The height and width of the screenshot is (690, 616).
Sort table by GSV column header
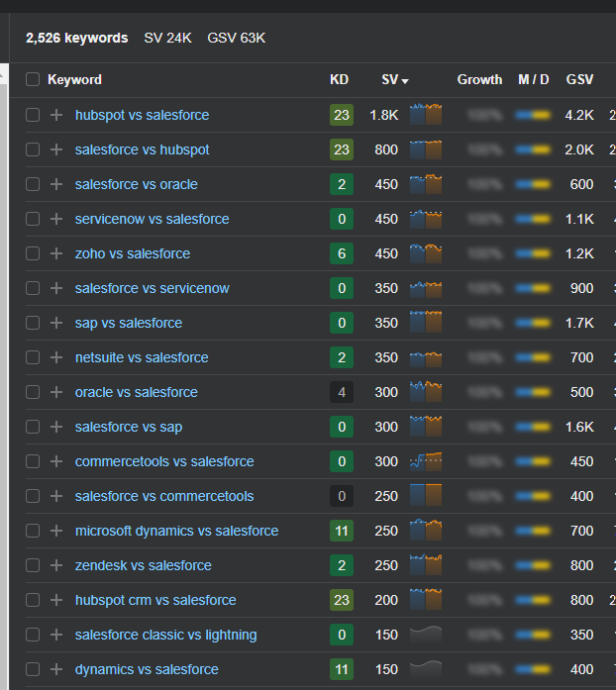[579, 79]
